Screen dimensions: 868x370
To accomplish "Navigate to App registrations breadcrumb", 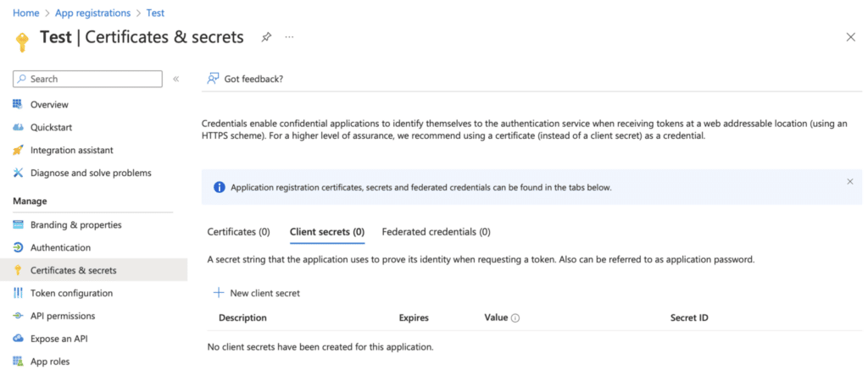I will pos(93,13).
